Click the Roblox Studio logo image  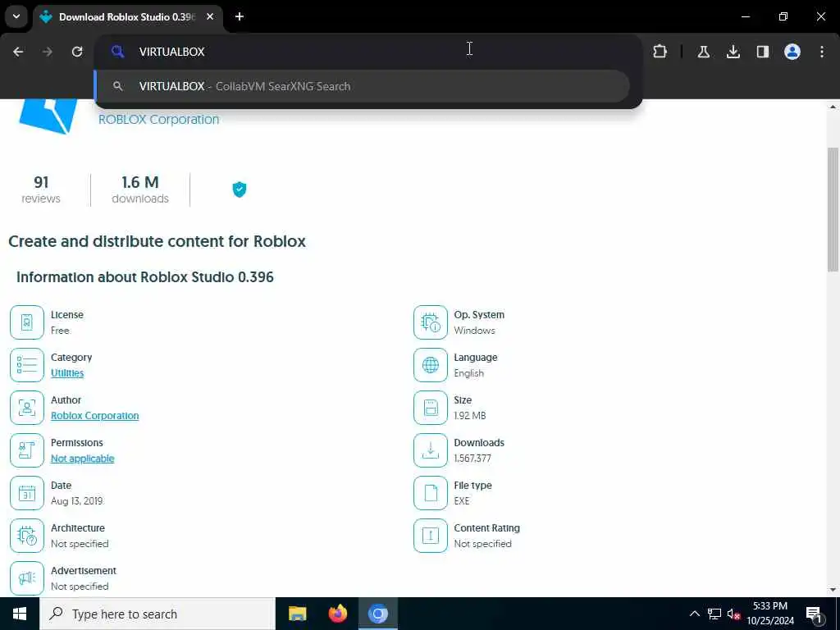pyautogui.click(x=48, y=116)
